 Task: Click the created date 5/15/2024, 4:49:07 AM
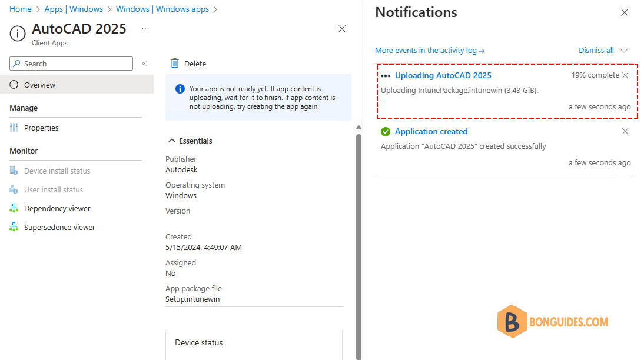point(203,248)
